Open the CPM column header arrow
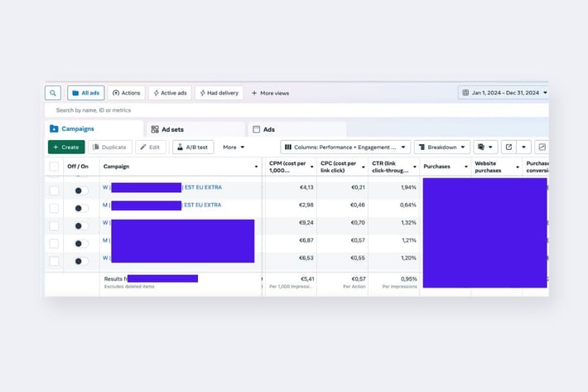The width and height of the screenshot is (588, 392). [312, 167]
